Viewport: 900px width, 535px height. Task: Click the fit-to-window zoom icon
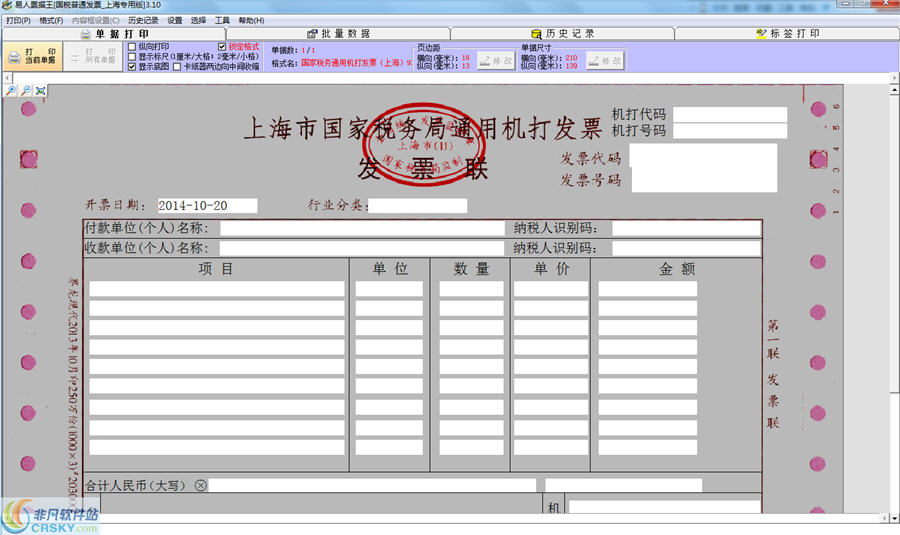tap(41, 91)
